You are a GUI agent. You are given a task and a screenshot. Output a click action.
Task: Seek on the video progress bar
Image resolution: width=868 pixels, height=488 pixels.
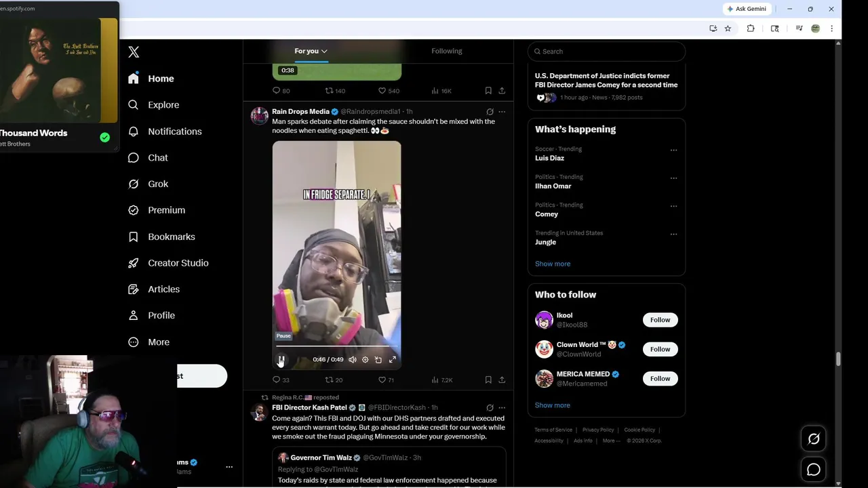pyautogui.click(x=336, y=346)
